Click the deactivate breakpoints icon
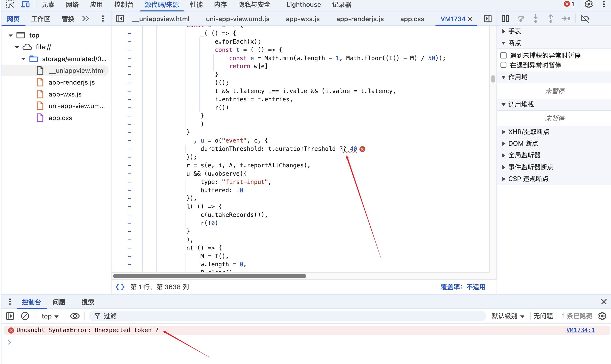 tap(585, 19)
